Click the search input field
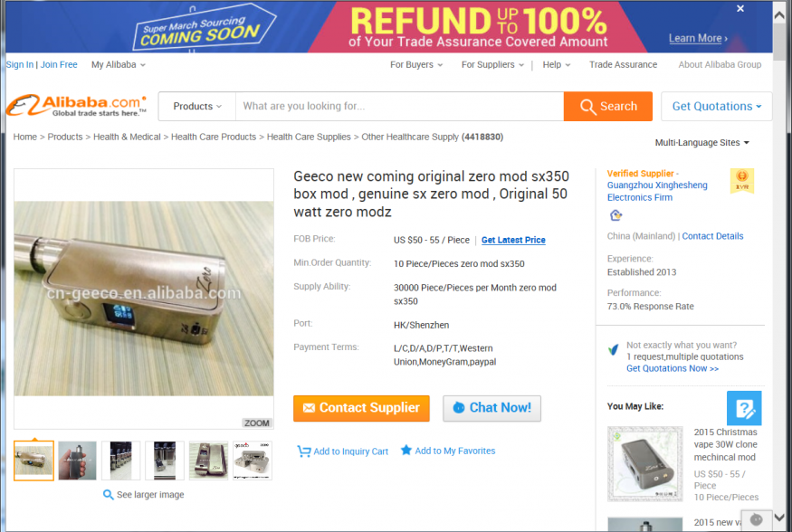 click(399, 107)
